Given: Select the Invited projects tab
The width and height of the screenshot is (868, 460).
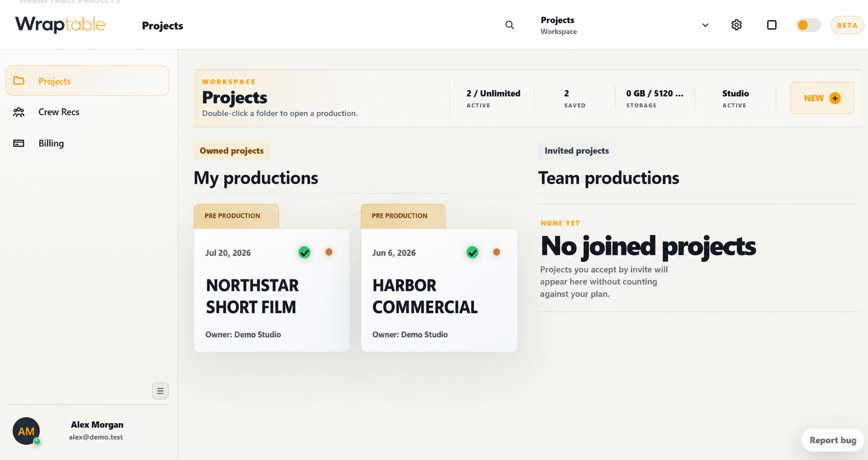Looking at the screenshot, I should (577, 151).
